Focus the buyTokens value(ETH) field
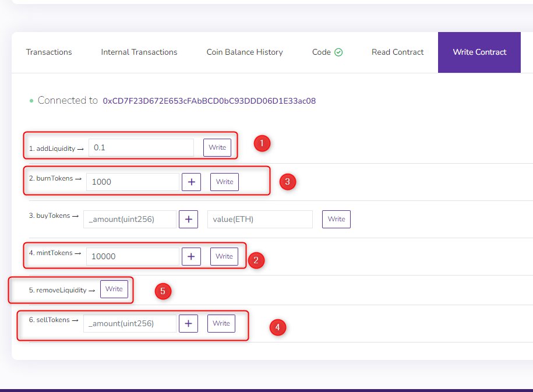This screenshot has height=392, width=533. pos(260,219)
